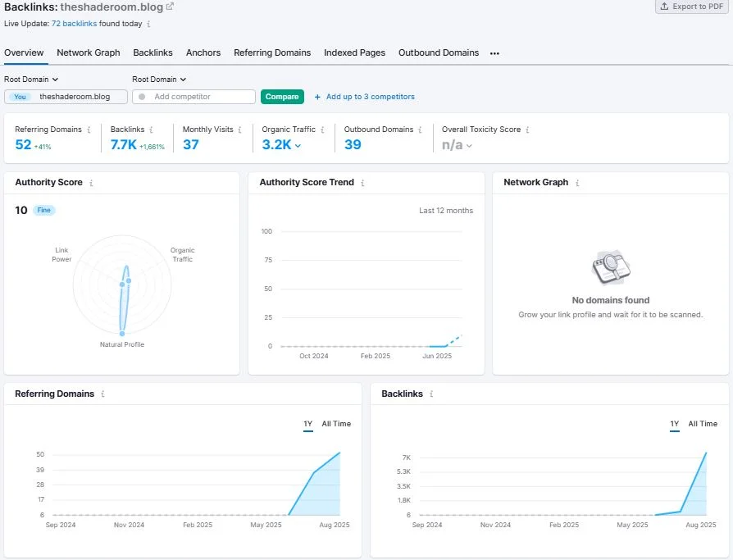Screen dimensions: 733x560
Task: Open the more tabs ellipsis menu
Action: pyautogui.click(x=494, y=53)
